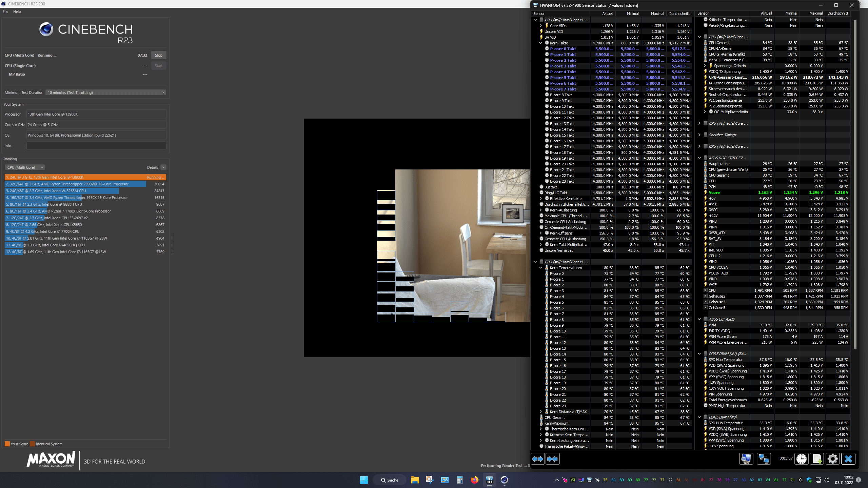Open Minimum Test Duration dropdown
This screenshot has width=868, height=488.
[106, 93]
